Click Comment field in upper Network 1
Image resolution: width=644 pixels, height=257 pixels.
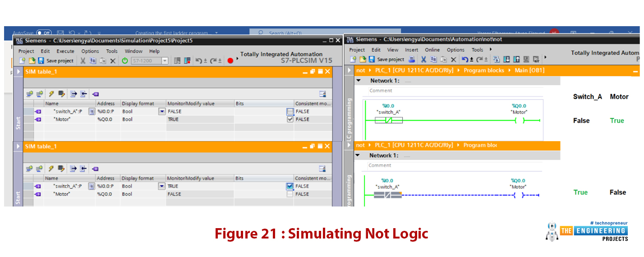click(x=455, y=91)
